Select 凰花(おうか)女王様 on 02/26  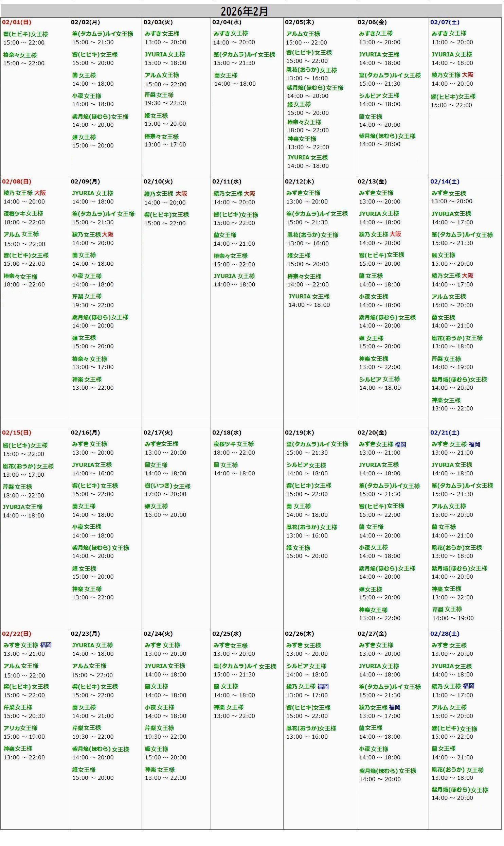[311, 728]
